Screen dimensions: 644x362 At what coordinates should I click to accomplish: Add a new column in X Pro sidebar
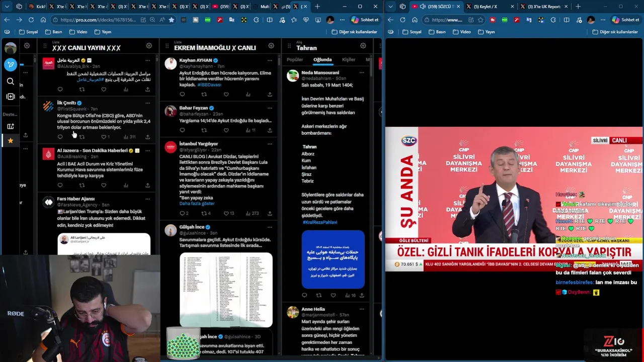click(11, 97)
